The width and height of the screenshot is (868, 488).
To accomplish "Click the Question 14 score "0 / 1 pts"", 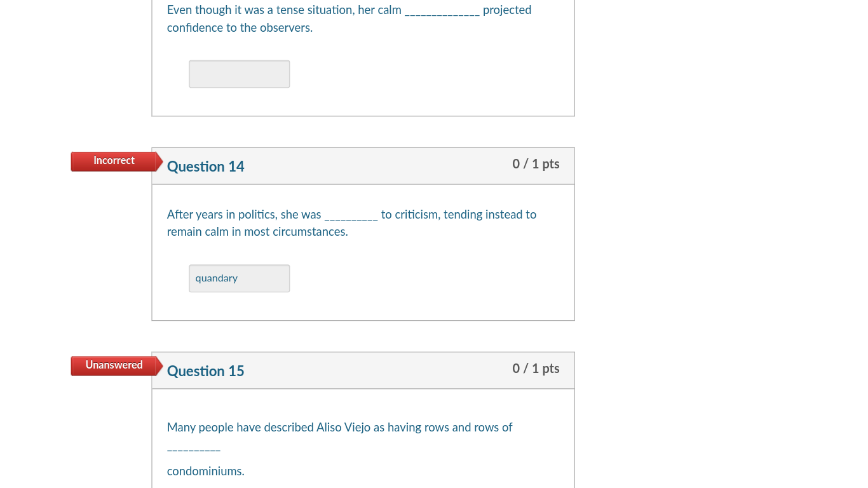I will coord(536,164).
